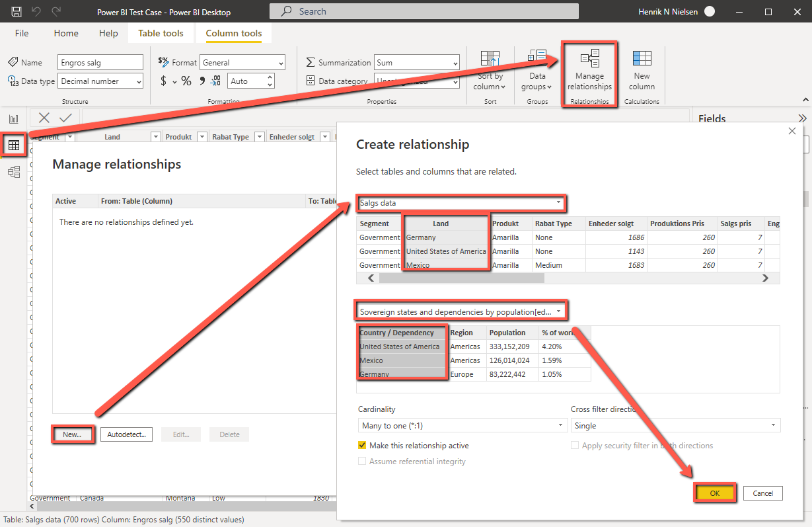The image size is (812, 527).
Task: Collapse the Fields pane chevron
Action: click(802, 118)
